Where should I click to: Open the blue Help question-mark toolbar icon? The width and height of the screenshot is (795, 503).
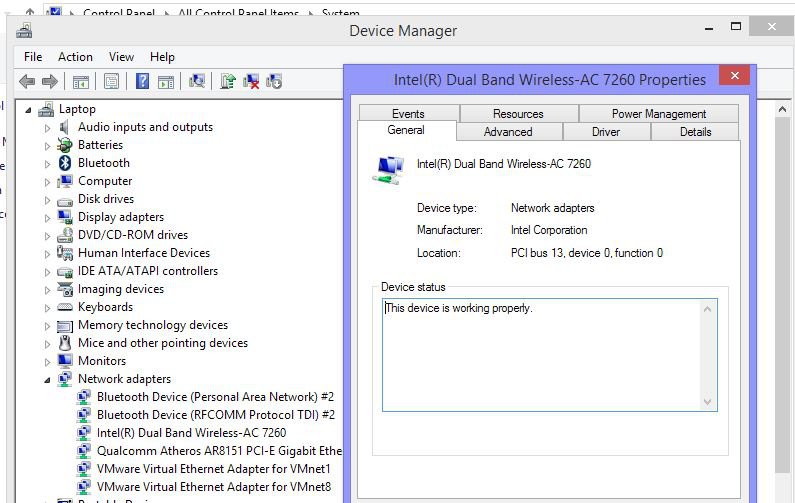(x=142, y=81)
